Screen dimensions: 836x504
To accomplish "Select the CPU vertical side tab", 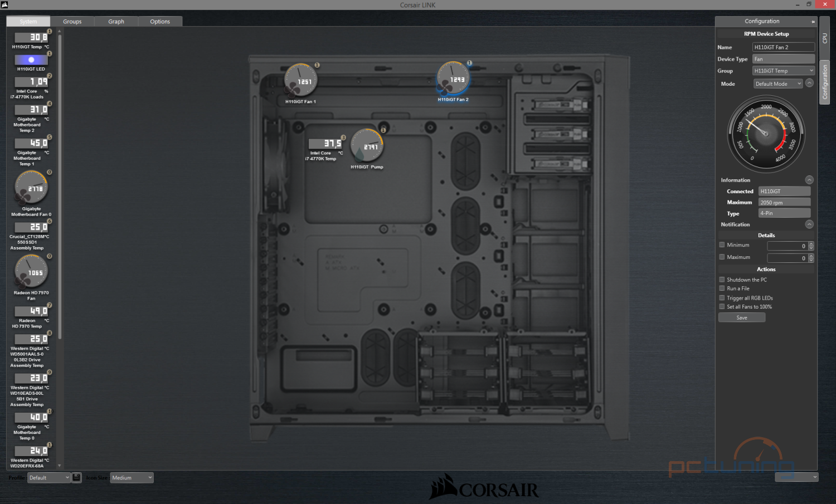I will (x=825, y=38).
